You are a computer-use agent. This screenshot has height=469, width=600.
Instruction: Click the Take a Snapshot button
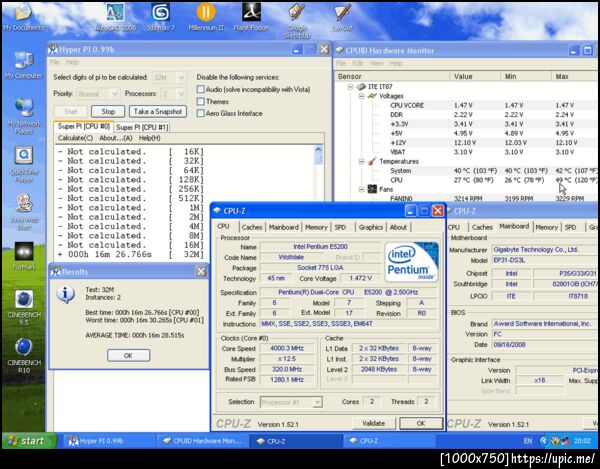pyautogui.click(x=156, y=111)
